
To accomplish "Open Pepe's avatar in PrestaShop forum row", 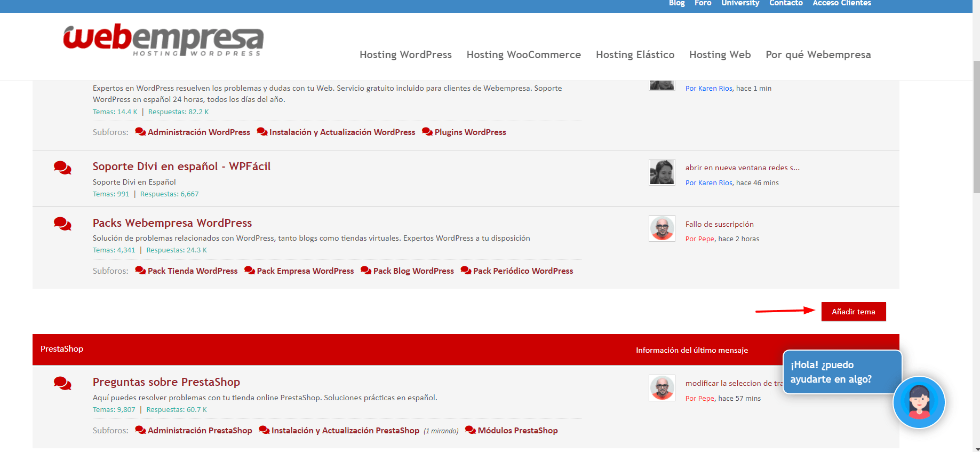I will coord(662,388).
